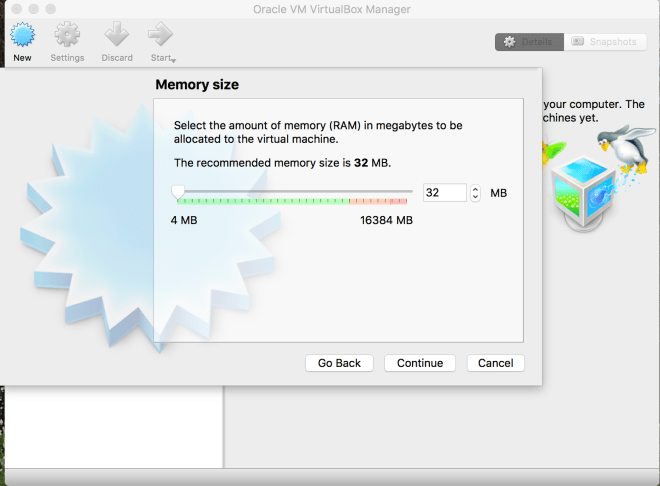Click the Go Back button
Viewport: 660px width, 486px height.
pos(339,363)
